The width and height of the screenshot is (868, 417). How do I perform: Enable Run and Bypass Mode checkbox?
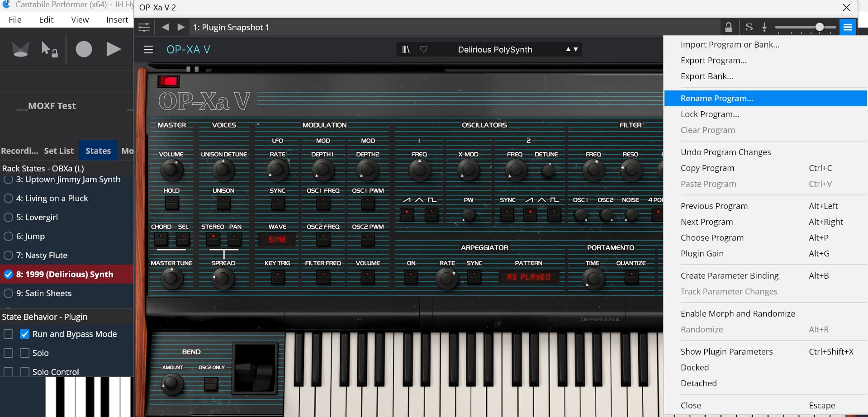tap(25, 334)
